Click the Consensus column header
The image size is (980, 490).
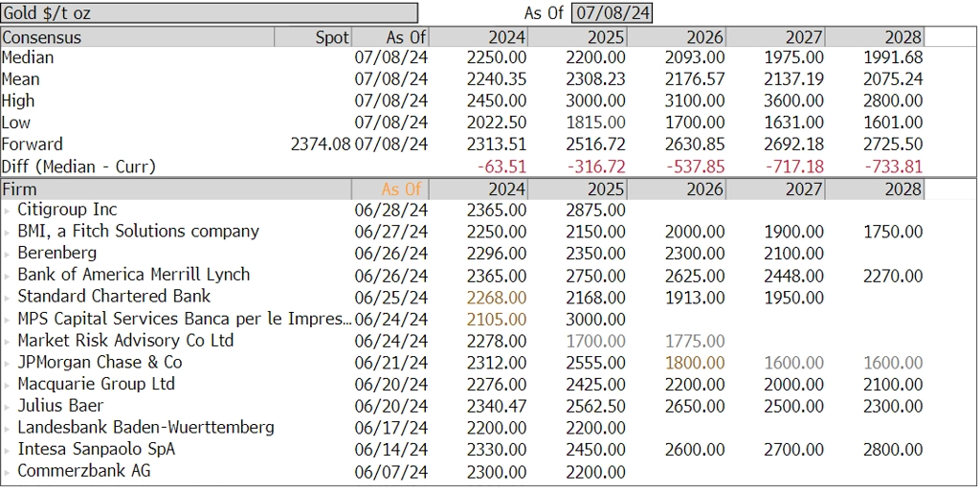pyautogui.click(x=138, y=37)
